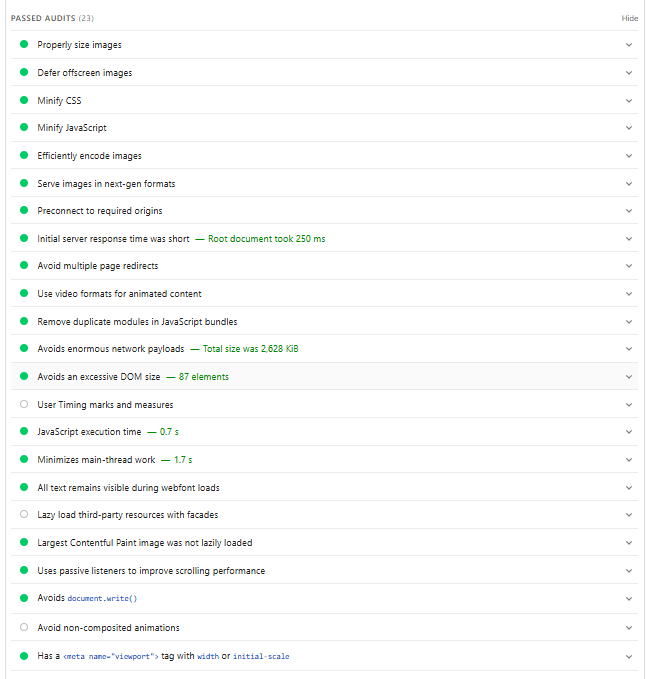Click green dot beside Avoids document.write()
This screenshot has width=652, height=679.
click(x=24, y=598)
